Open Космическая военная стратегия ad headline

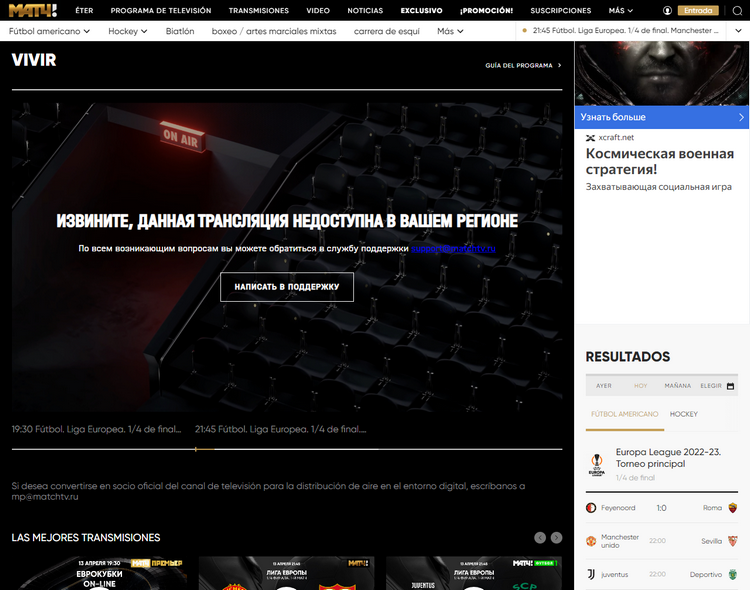[660, 161]
